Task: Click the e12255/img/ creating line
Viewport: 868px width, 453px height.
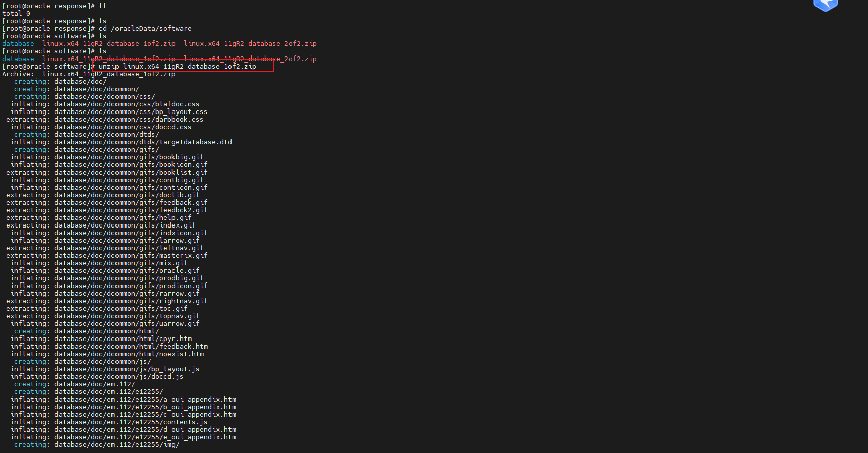Action: coord(96,445)
